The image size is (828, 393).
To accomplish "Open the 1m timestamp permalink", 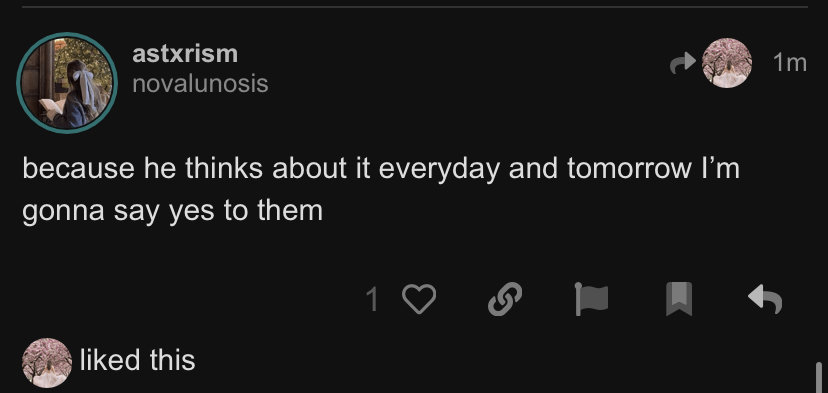I will click(x=789, y=63).
